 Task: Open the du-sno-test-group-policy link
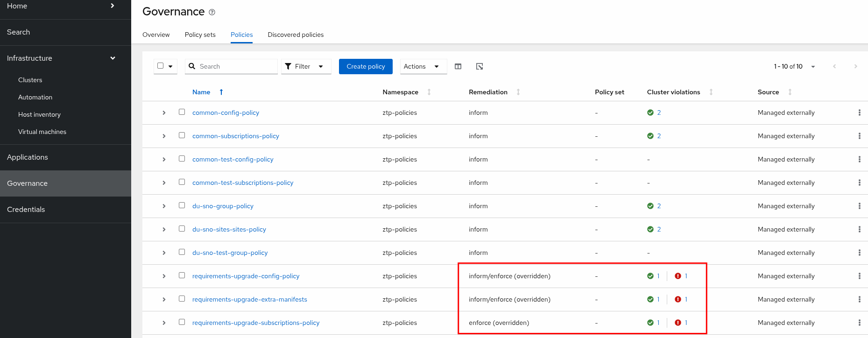tap(230, 253)
